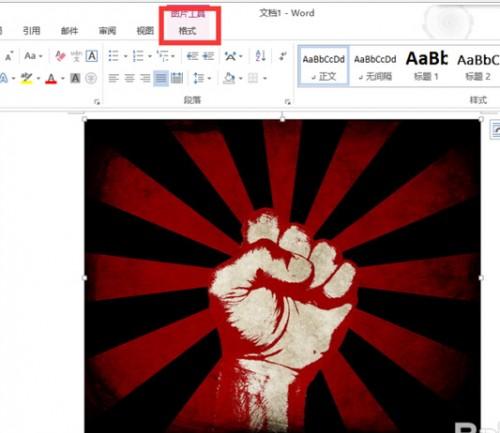Sort text with the A-Z icon
This screenshot has width=500, height=433.
(260, 56)
